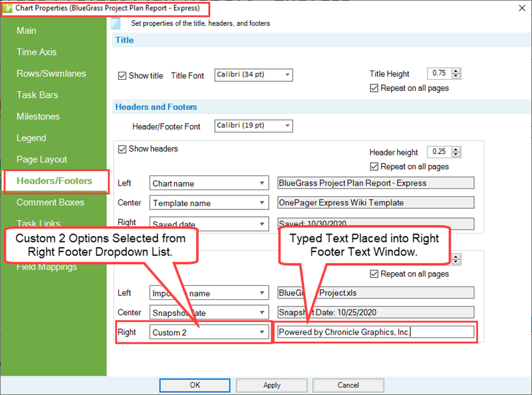
Task: Toggle Repeat on all pages under Header height
Action: [x=374, y=167]
